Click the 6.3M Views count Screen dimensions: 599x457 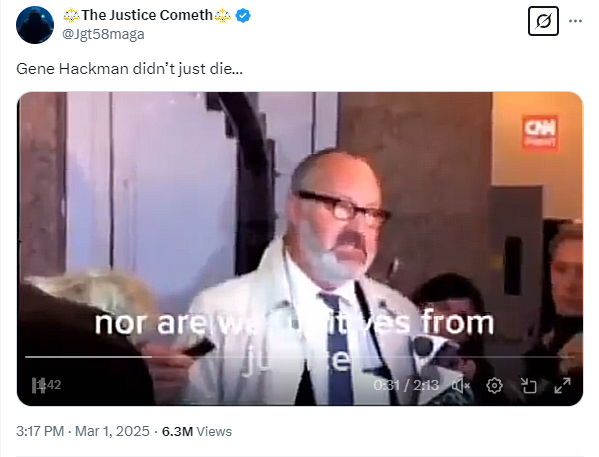(x=197, y=431)
